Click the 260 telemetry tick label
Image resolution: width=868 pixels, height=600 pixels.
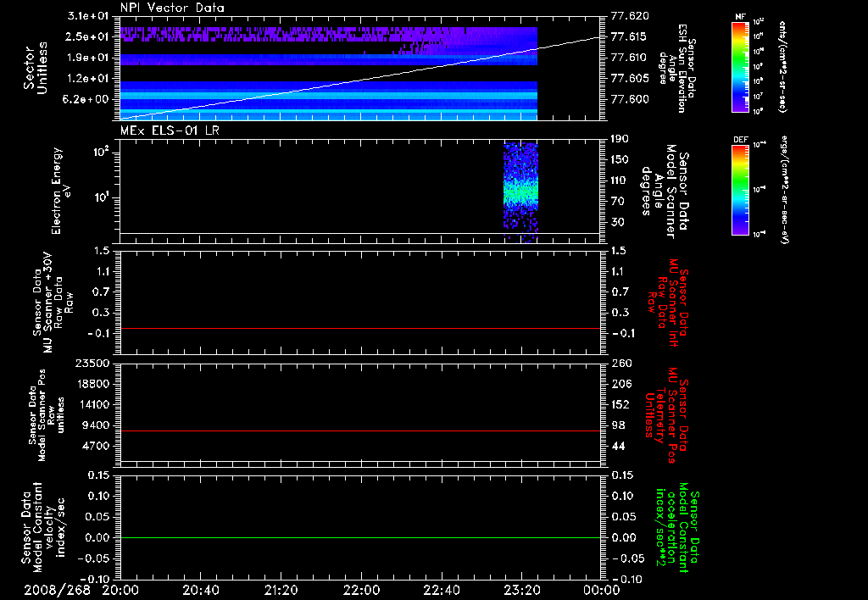621,364
